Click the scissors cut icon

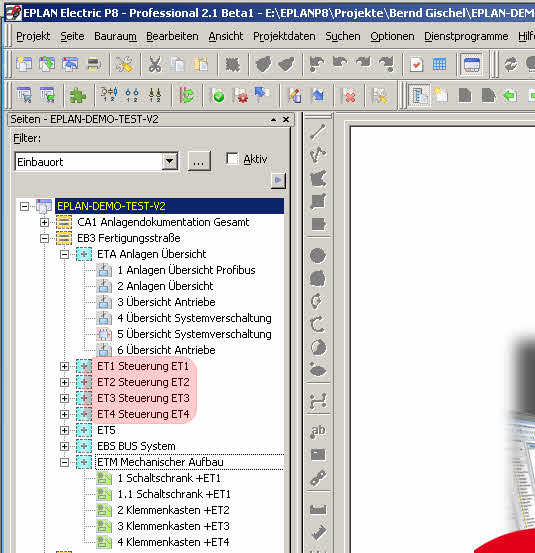click(x=154, y=65)
